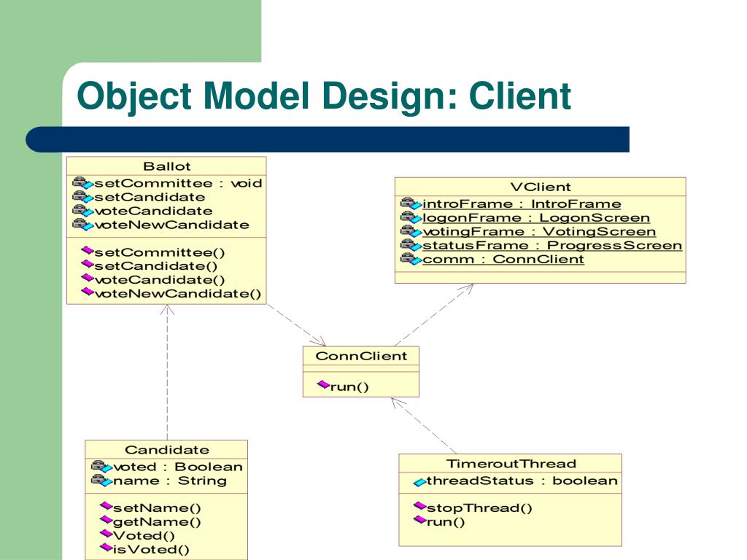Click the operation icon beside 'Voted()'
The image size is (747, 560).
pyautogui.click(x=107, y=534)
